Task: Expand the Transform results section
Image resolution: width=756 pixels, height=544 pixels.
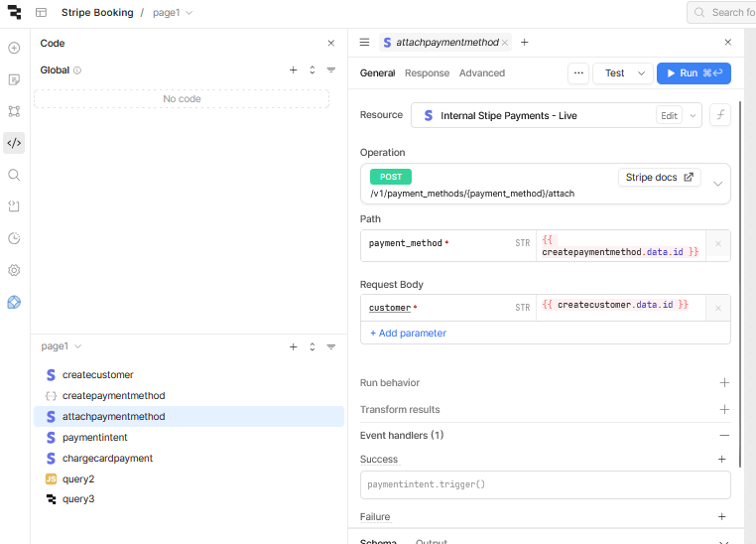Action: (724, 410)
